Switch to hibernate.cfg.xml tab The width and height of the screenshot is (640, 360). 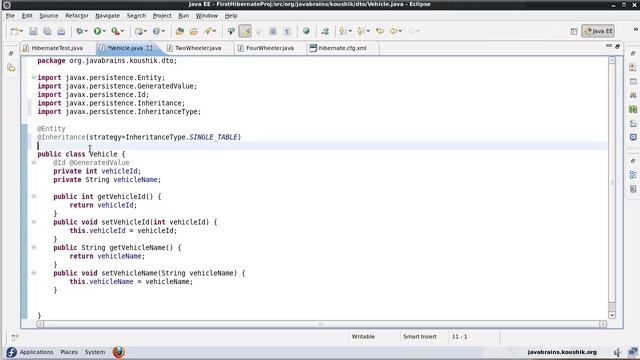pyautogui.click(x=342, y=48)
